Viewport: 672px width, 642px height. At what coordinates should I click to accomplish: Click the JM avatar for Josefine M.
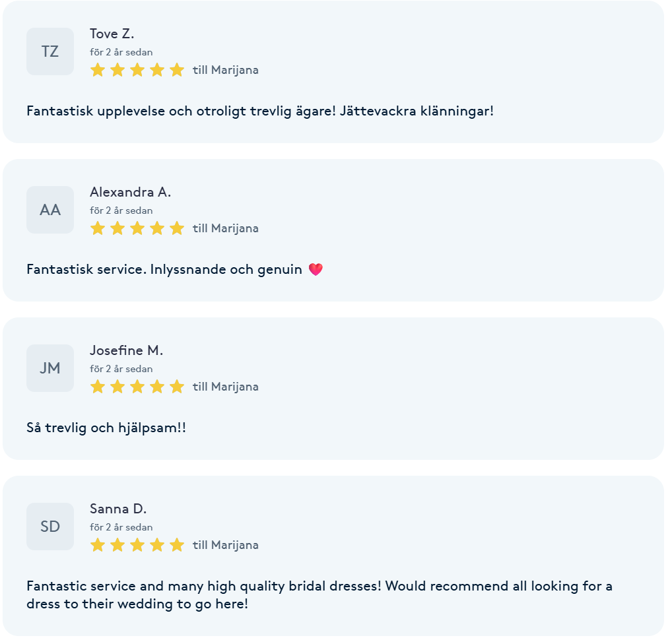50,368
